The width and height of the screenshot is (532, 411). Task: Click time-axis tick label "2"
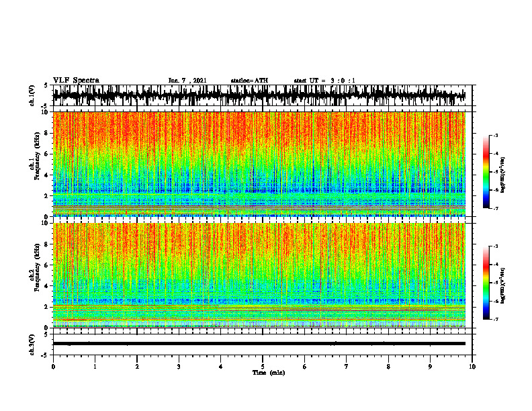(137, 367)
